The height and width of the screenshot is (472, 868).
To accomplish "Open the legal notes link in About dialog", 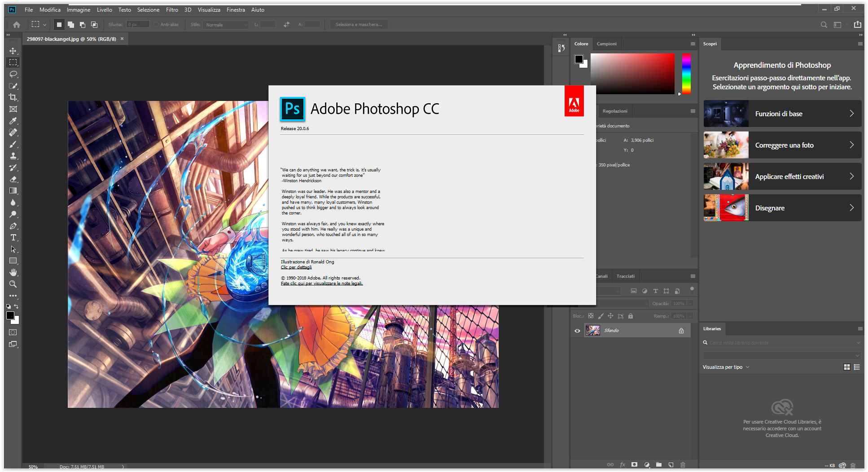I will tap(322, 284).
